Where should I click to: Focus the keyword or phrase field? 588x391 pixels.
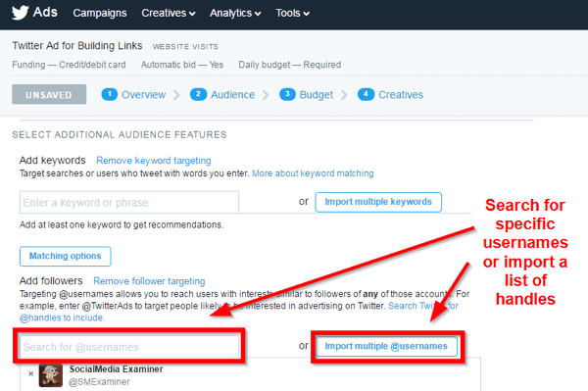click(129, 203)
